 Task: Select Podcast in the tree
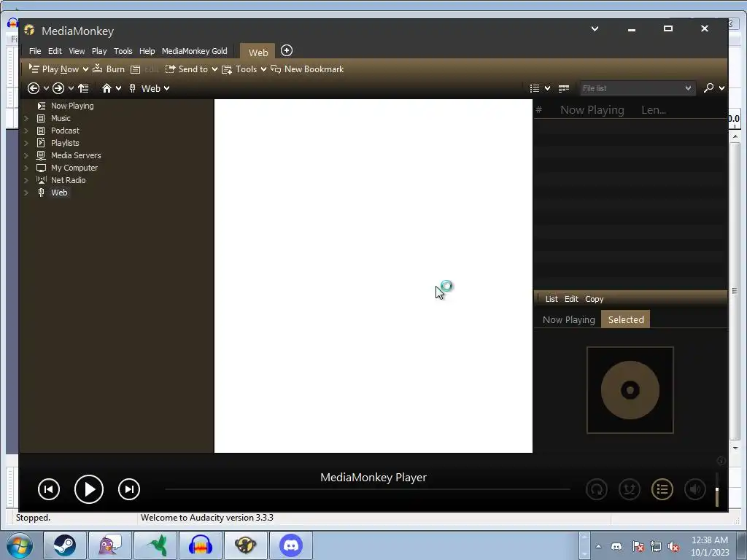65,131
